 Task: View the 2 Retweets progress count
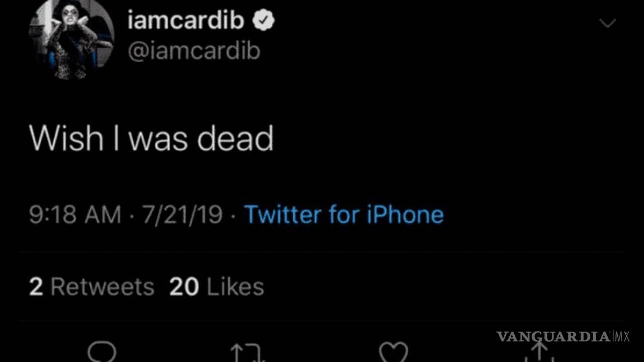tap(92, 286)
